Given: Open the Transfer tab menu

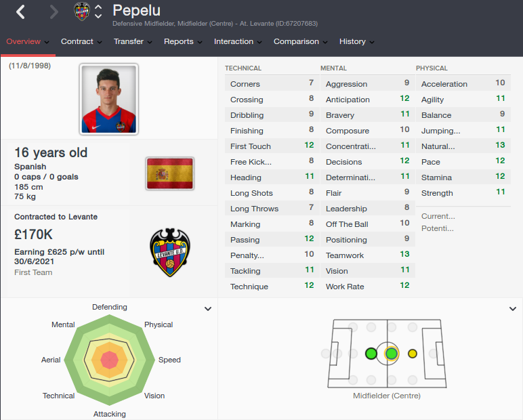Looking at the screenshot, I should click(x=133, y=41).
